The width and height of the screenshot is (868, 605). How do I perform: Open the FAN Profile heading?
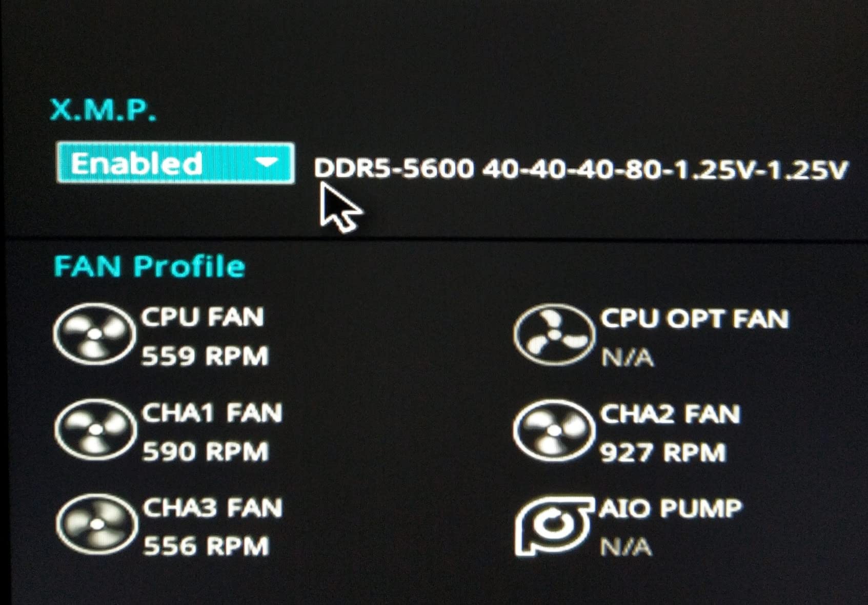point(150,266)
